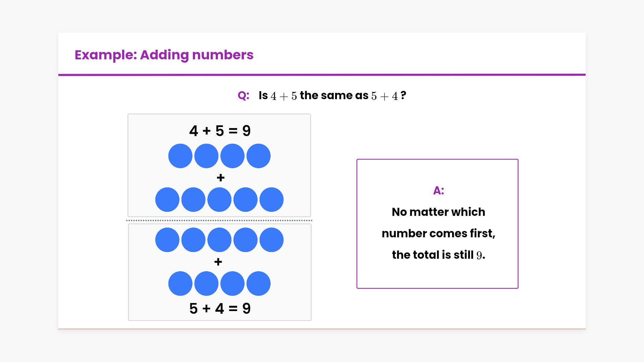This screenshot has width=644, height=362.
Task: Select the question text about 4 + 5
Action: (x=332, y=96)
